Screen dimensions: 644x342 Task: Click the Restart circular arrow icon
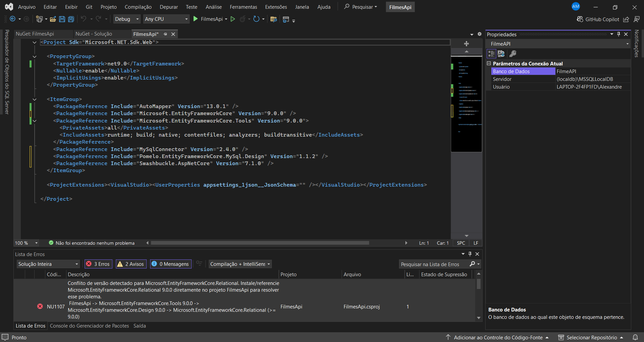point(256,19)
